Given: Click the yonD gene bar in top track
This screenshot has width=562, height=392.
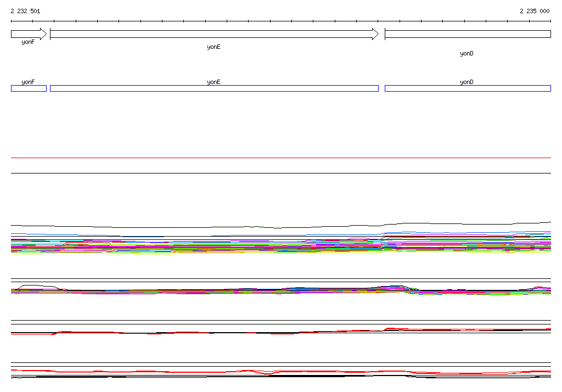Looking at the screenshot, I should pyautogui.click(x=467, y=34).
